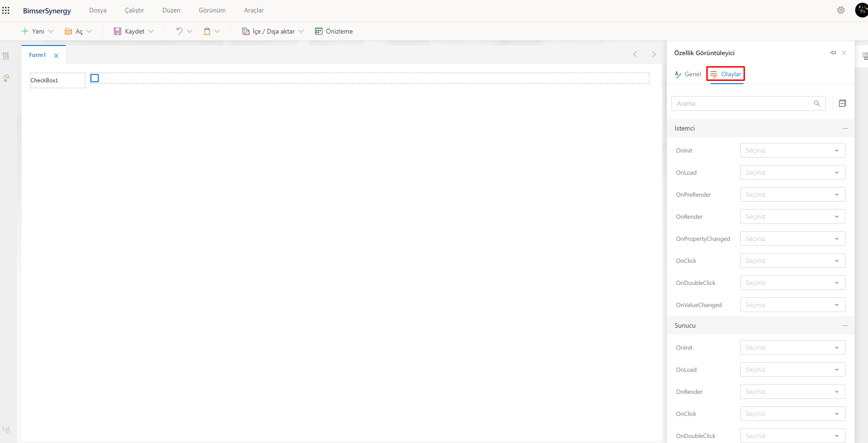Viewport: 868px width, 443px height.
Task: Close the Özellik Görüntüleyici panel
Action: point(844,53)
